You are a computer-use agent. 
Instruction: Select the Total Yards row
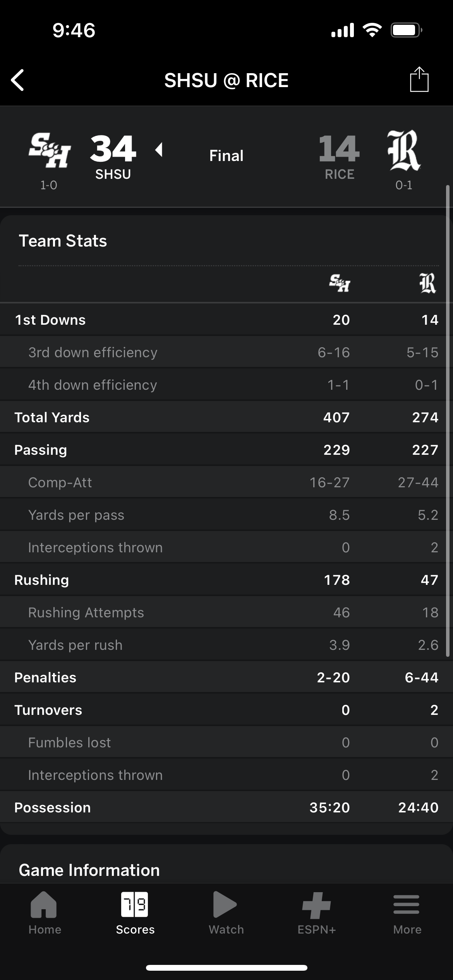pyautogui.click(x=226, y=417)
